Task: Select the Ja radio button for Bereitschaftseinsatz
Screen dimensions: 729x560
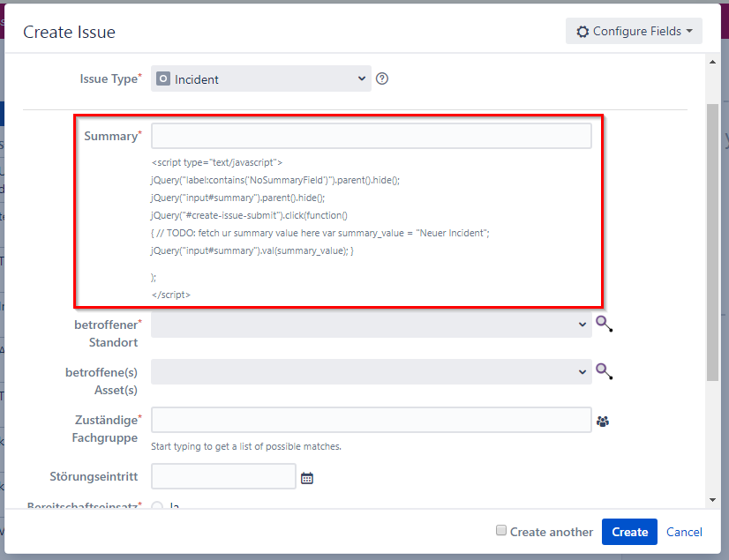Action: (157, 505)
